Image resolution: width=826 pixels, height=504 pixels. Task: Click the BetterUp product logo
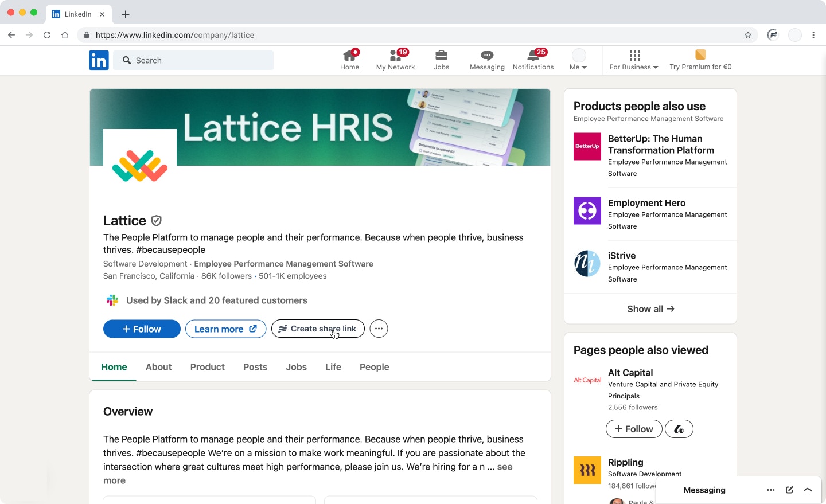pyautogui.click(x=587, y=146)
